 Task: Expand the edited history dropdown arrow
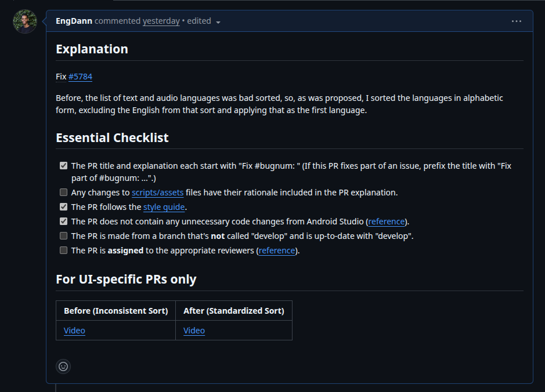point(218,22)
